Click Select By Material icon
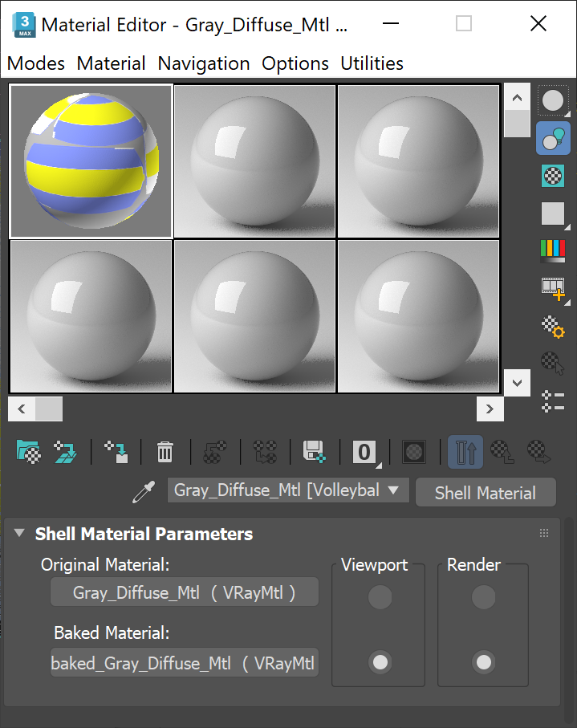 pos(553,364)
